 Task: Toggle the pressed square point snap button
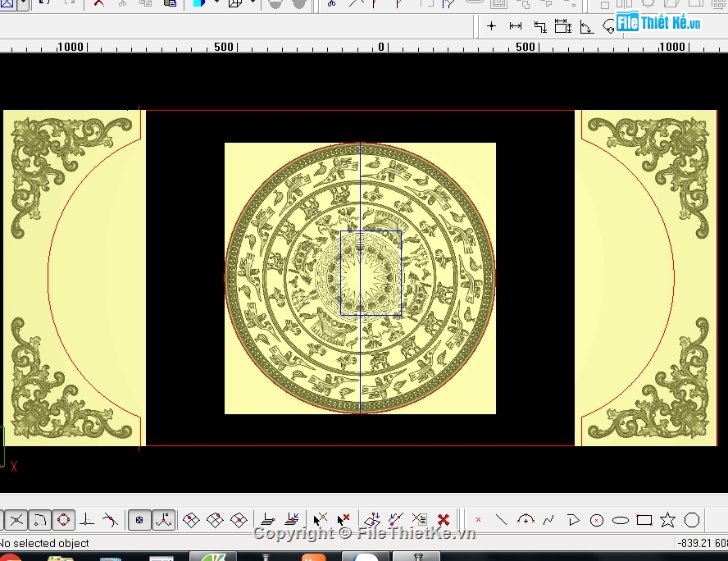click(139, 520)
